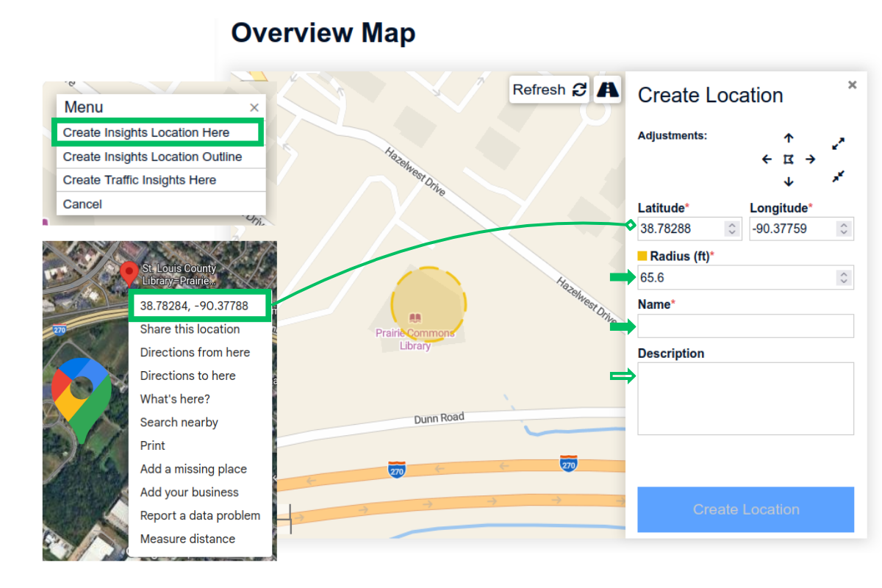
Task: Choose 'Directions from here' in the map context menu
Action: point(195,352)
